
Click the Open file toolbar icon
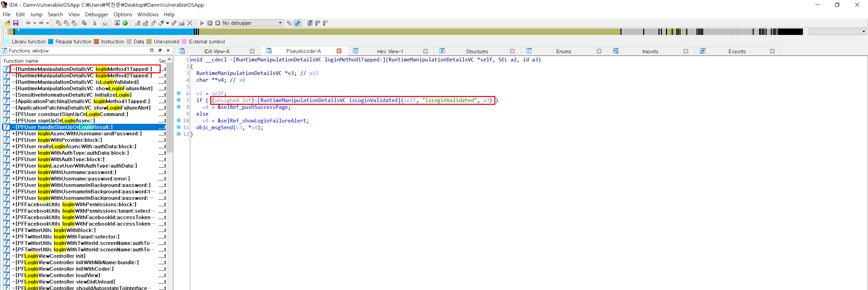tap(7, 23)
